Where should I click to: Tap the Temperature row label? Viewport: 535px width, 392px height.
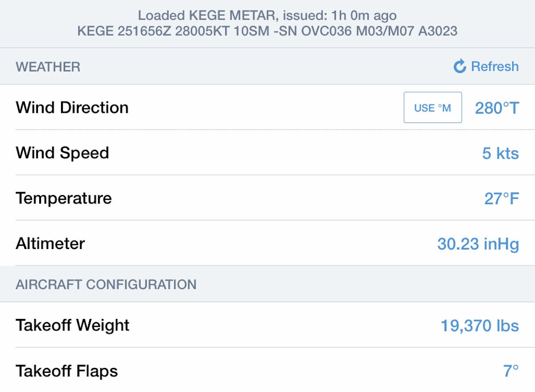(64, 198)
